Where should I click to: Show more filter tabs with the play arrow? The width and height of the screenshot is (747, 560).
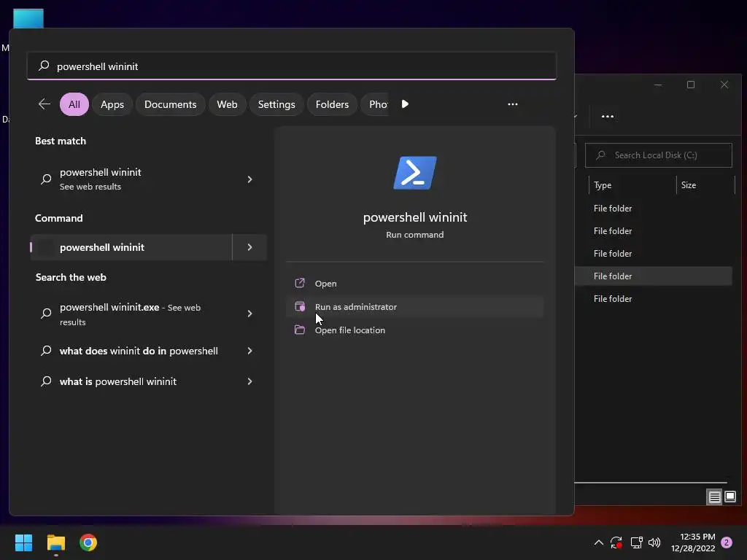point(405,104)
